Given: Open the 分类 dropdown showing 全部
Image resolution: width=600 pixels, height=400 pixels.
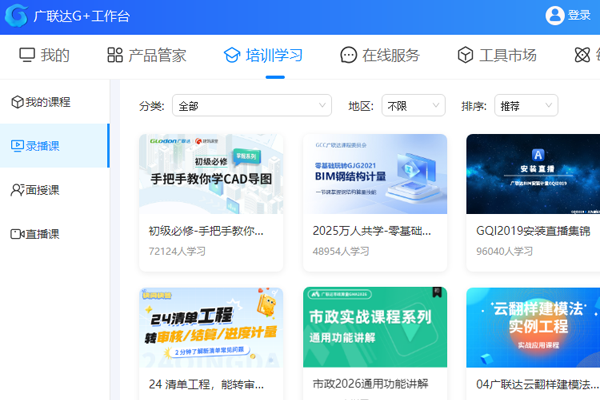Looking at the screenshot, I should click(x=252, y=105).
